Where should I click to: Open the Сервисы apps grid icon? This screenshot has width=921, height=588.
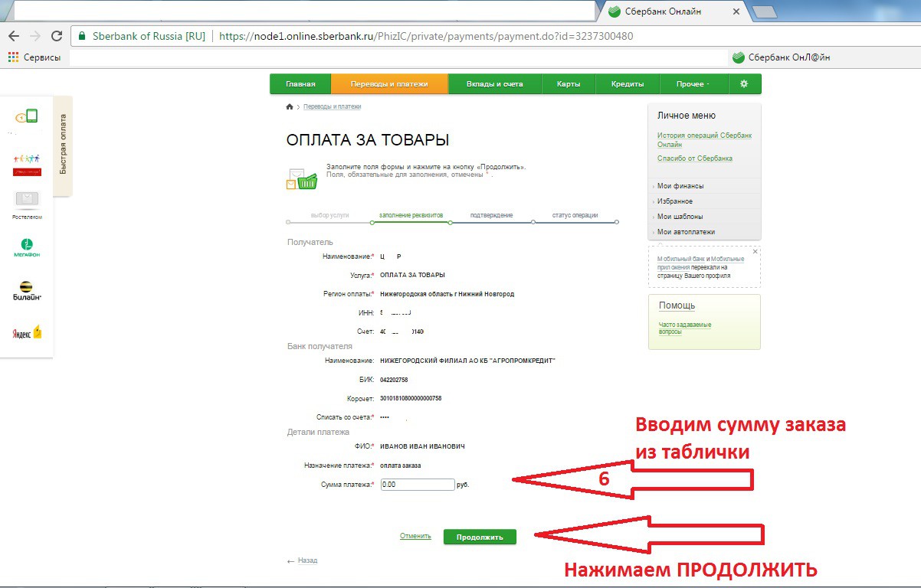pyautogui.click(x=13, y=57)
